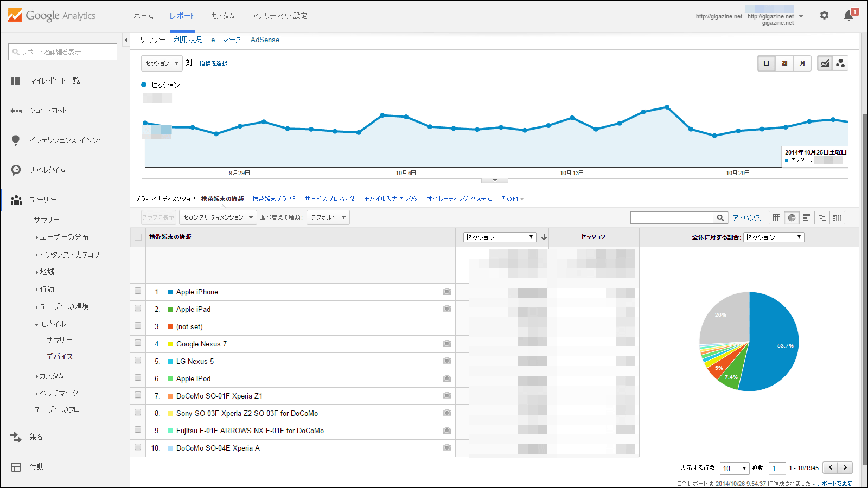The width and height of the screenshot is (868, 488).
Task: Click the アドバンス advanced filter link
Action: tap(746, 217)
